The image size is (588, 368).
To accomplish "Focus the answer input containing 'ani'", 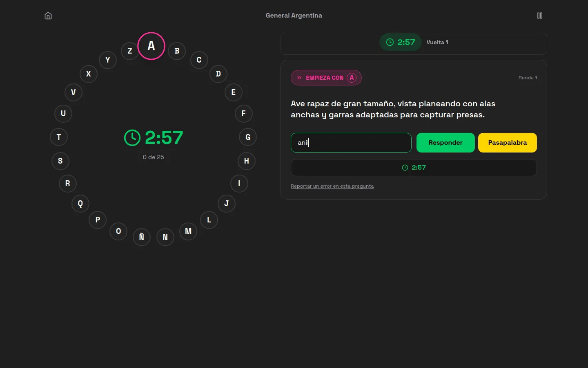I will pyautogui.click(x=351, y=143).
